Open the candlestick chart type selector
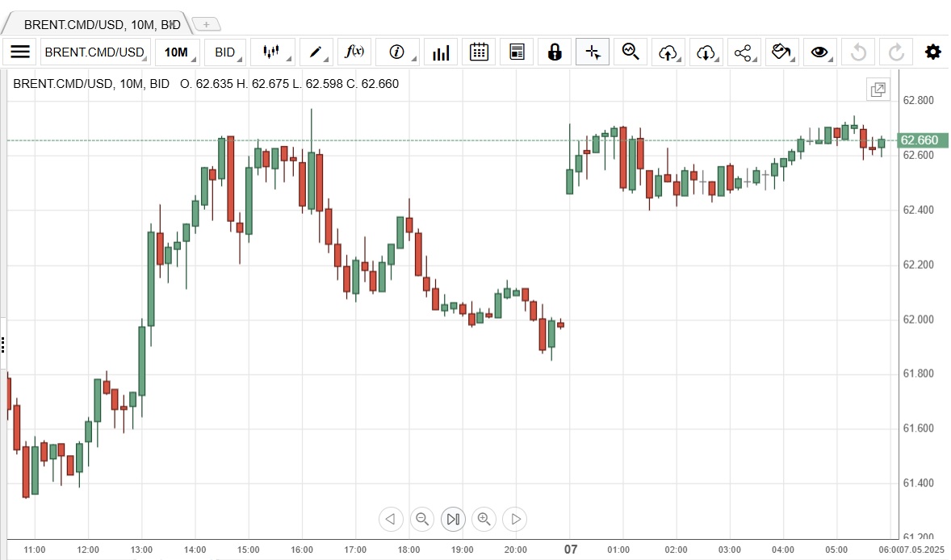Image resolution: width=951 pixels, height=560 pixels. (271, 52)
